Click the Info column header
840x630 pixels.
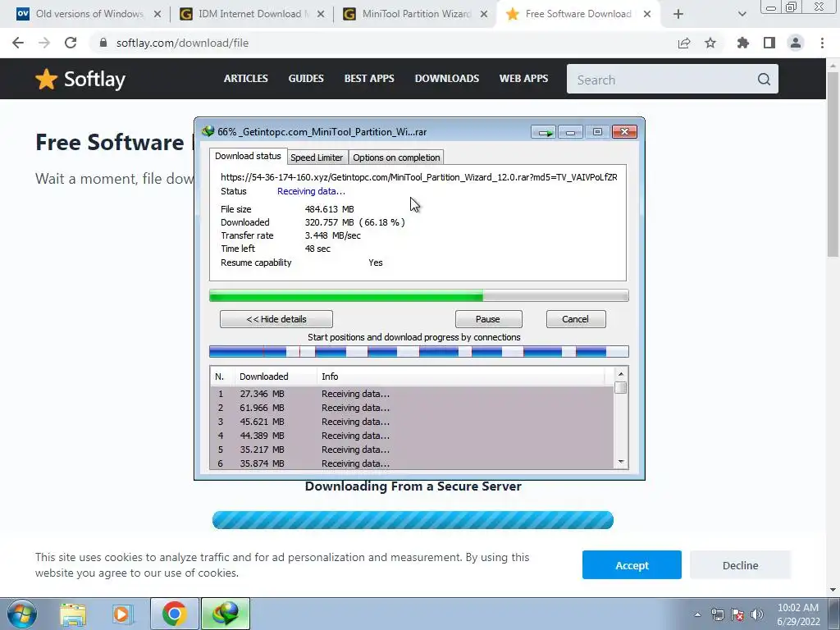(461, 377)
